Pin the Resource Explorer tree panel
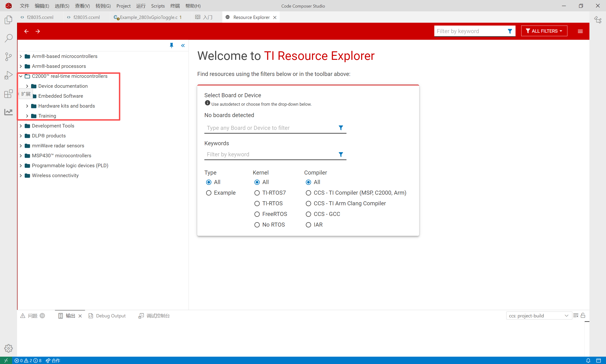Image resolution: width=606 pixels, height=364 pixels. click(x=171, y=45)
